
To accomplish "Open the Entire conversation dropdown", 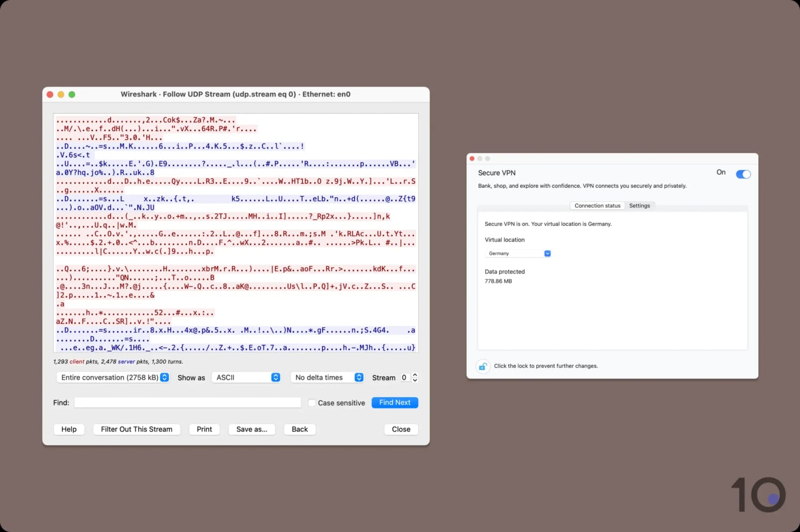I will (113, 377).
